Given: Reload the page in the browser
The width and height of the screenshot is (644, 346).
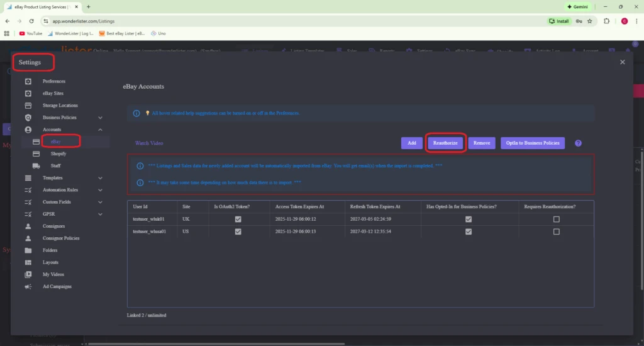Looking at the screenshot, I should pyautogui.click(x=31, y=21).
